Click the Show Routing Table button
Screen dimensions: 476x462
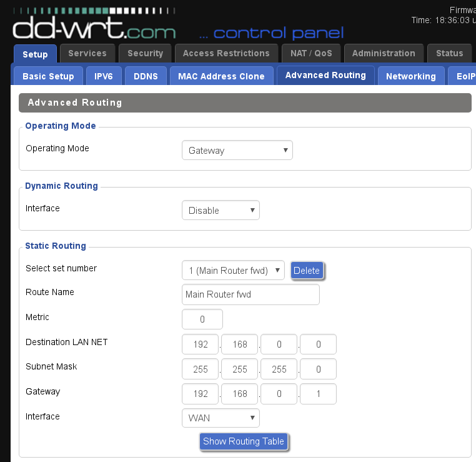(244, 441)
